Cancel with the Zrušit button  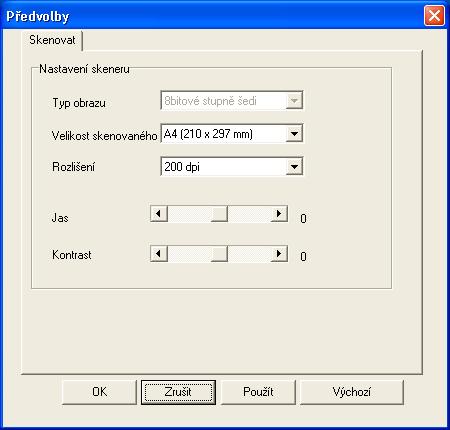point(178,392)
